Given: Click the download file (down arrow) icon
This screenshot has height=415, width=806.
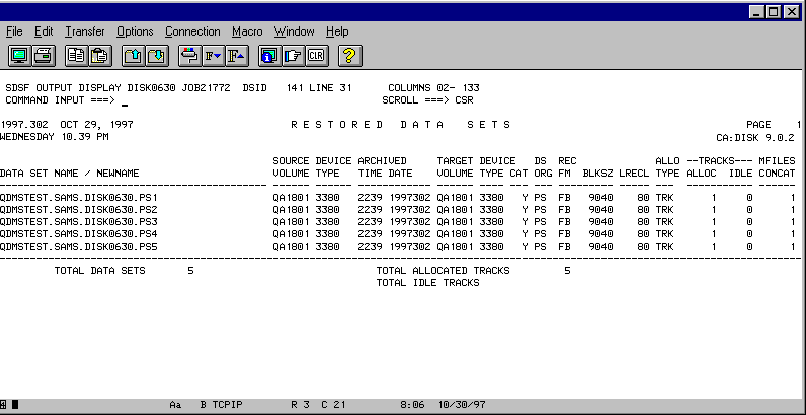Looking at the screenshot, I should (x=156, y=56).
